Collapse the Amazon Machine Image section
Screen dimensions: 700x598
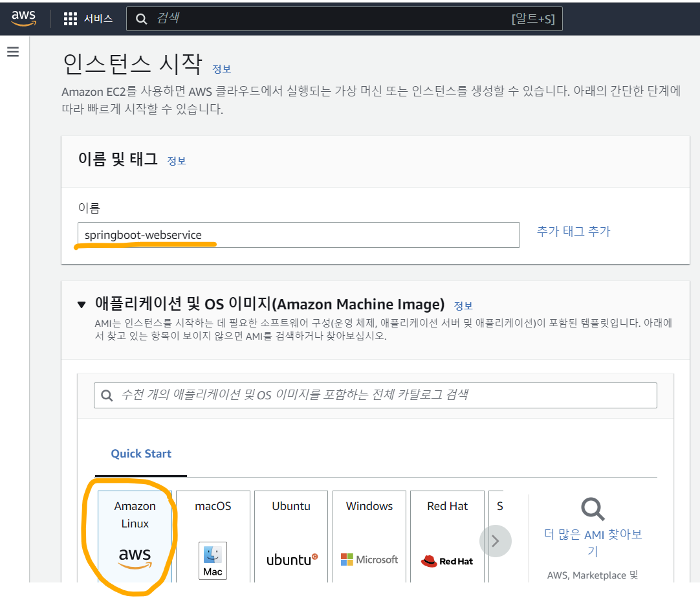coord(82,305)
